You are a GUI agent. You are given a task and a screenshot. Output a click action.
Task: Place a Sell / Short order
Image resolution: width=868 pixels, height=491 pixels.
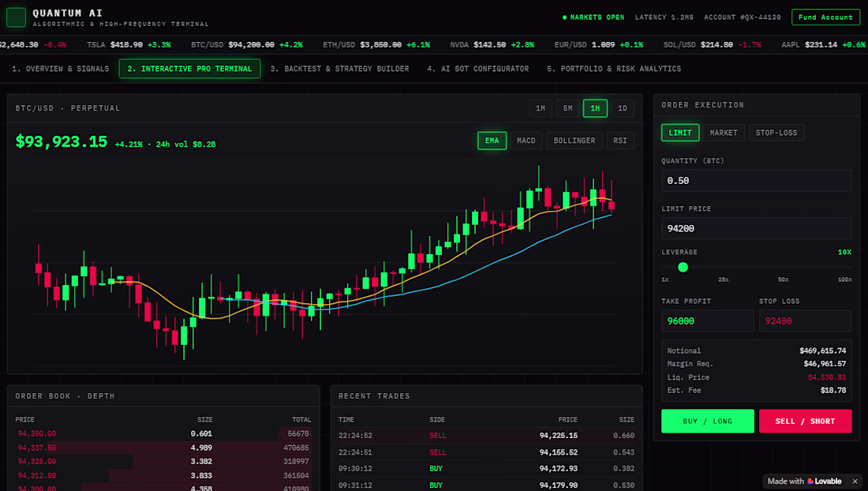point(806,422)
